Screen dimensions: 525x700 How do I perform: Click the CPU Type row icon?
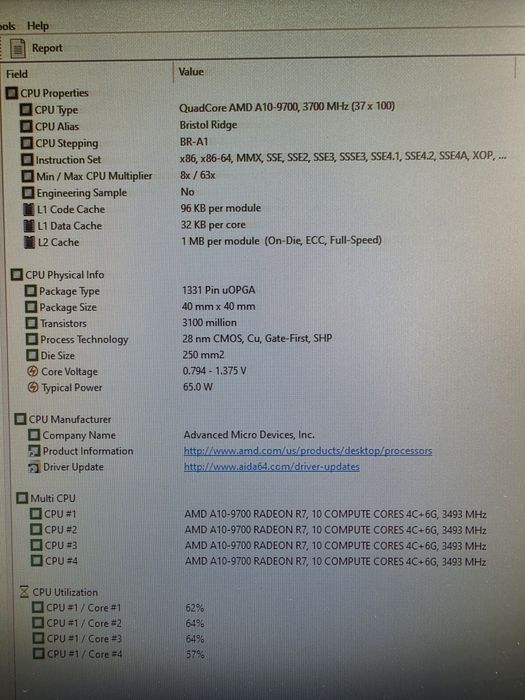[26, 109]
